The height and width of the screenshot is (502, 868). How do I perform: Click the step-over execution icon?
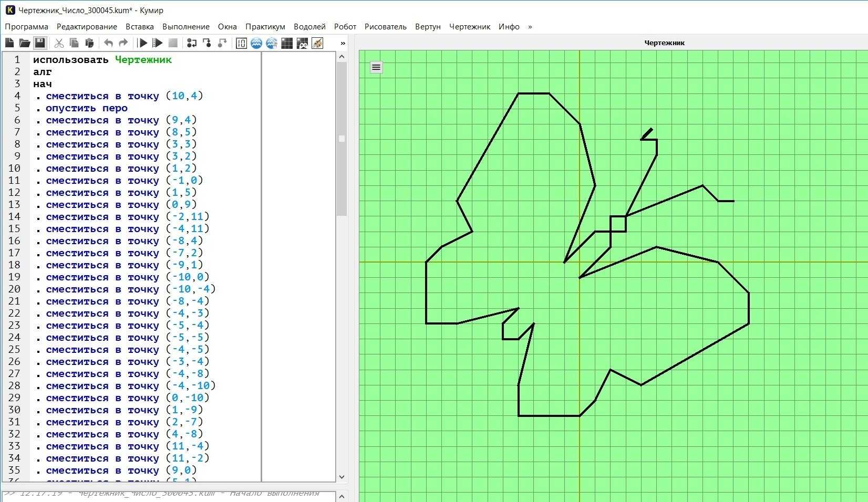192,43
